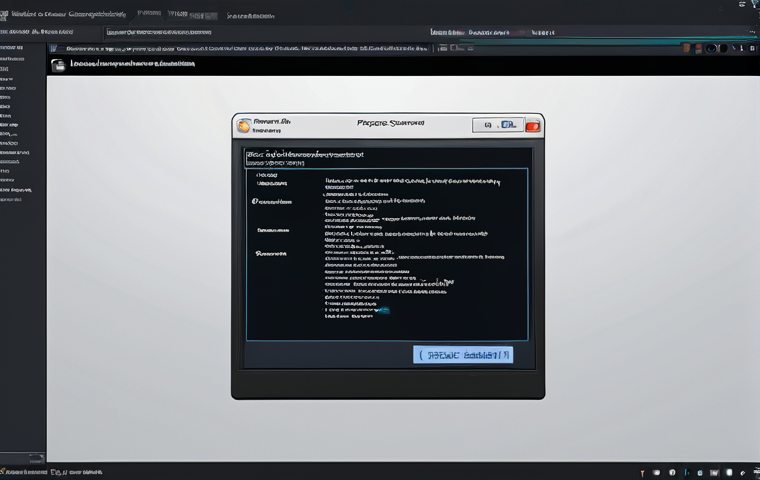The width and height of the screenshot is (760, 480).
Task: Click the orange T-shaped icon in system tray
Action: (642, 473)
